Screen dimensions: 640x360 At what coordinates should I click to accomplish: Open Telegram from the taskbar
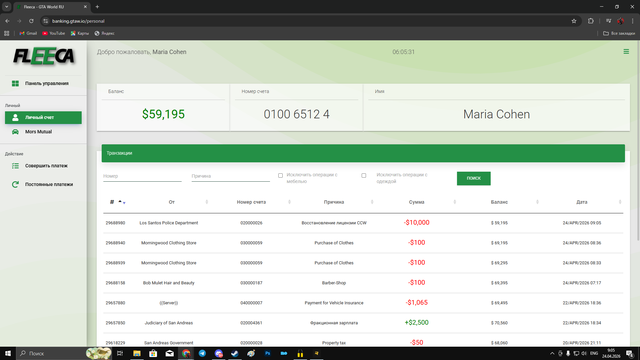point(202,353)
